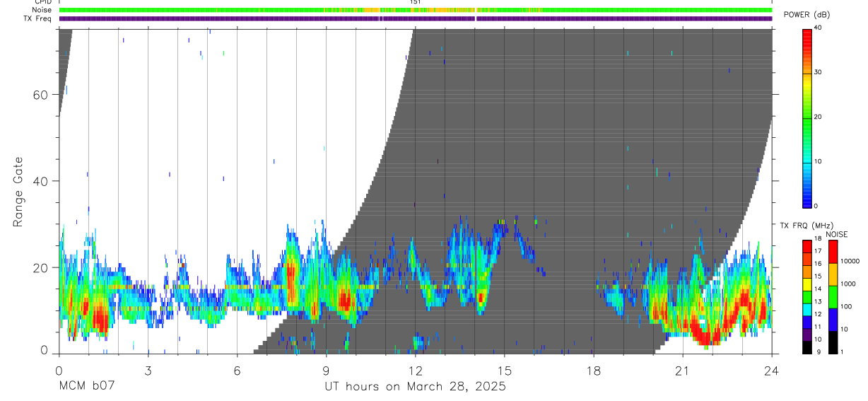Click the 20 tick label on the Range Gate axis
The image size is (868, 401).
pyautogui.click(x=41, y=267)
